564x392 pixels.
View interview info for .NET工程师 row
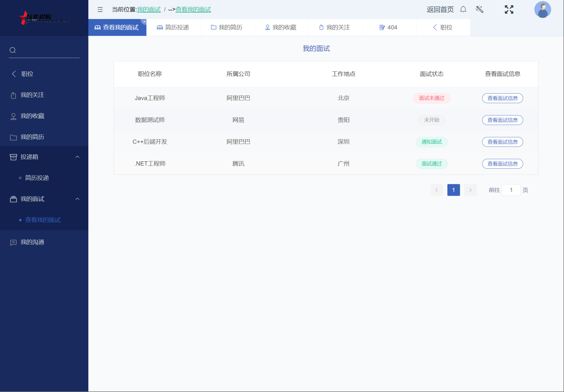click(x=502, y=164)
